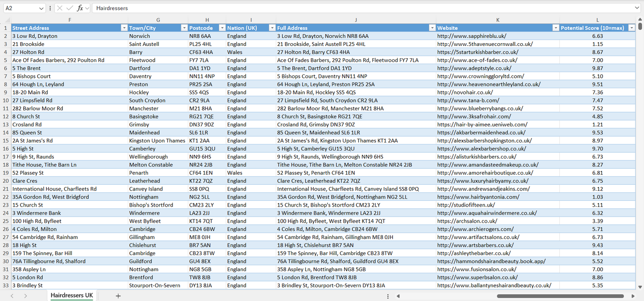Select column I header

click(251, 20)
